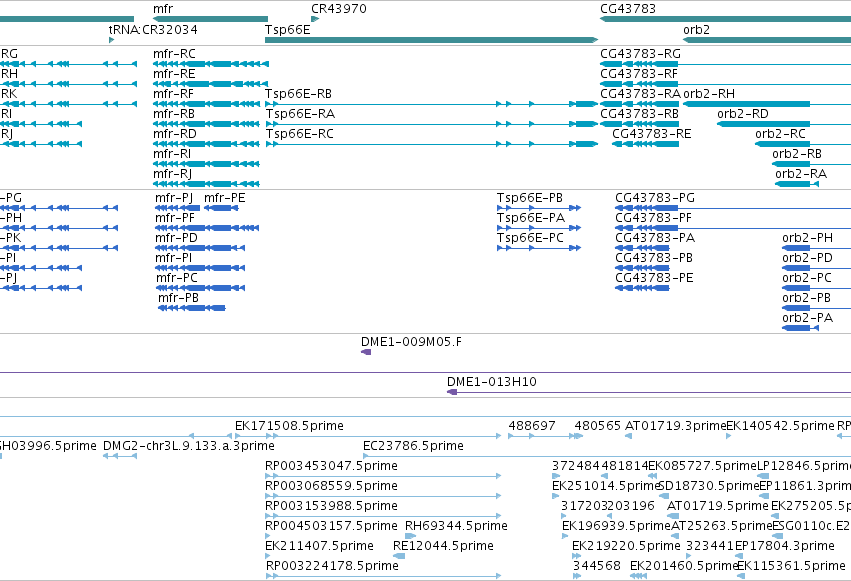Click EST label RP003153988.5prime

coord(331,507)
